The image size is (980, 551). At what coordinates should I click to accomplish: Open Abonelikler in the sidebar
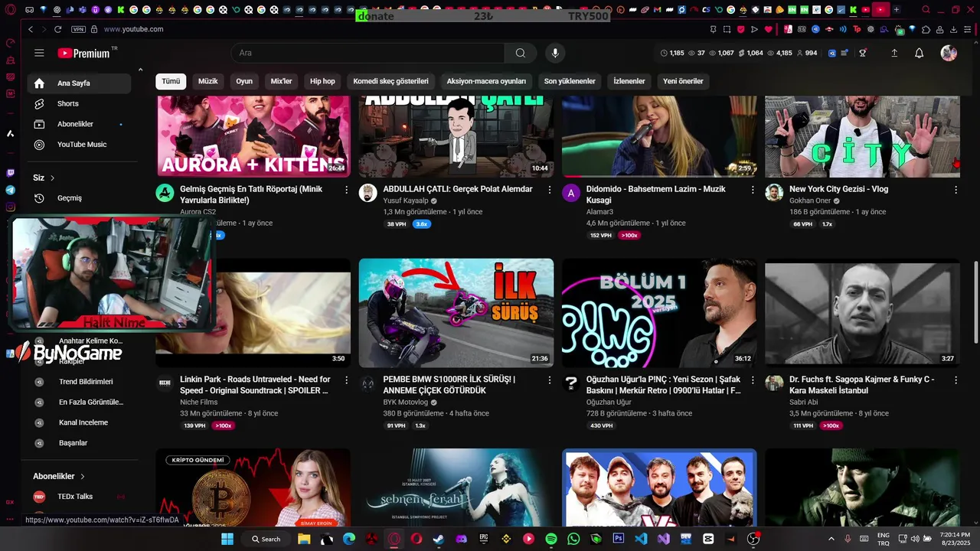[79, 124]
